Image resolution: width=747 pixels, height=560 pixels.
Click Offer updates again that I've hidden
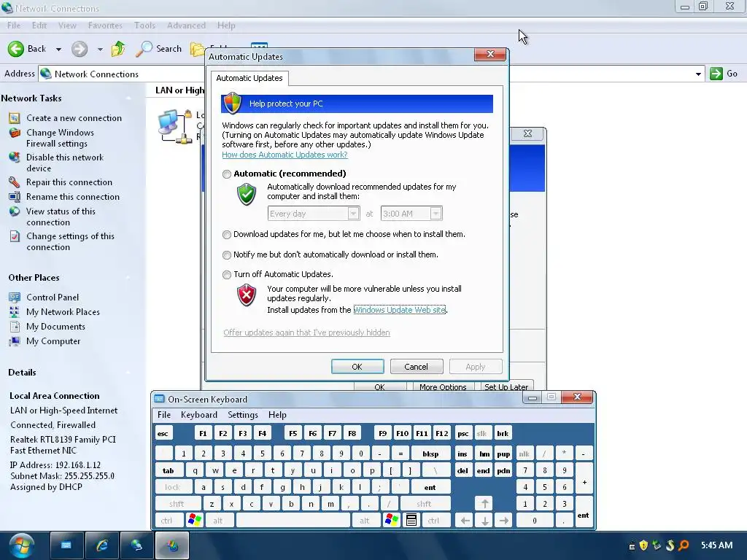click(306, 332)
